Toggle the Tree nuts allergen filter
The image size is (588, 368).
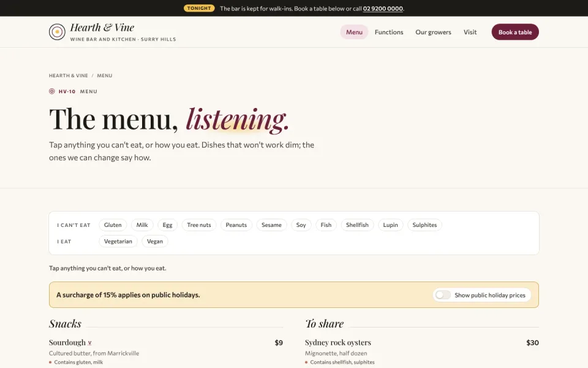coord(199,225)
